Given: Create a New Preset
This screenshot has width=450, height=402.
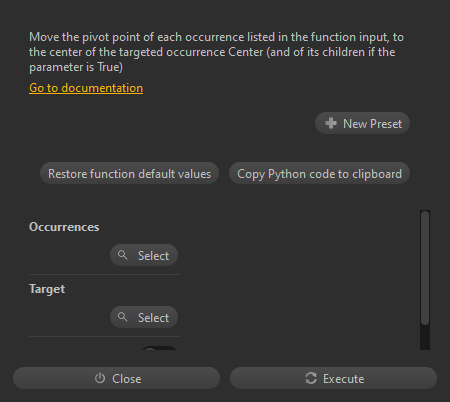Looking at the screenshot, I should pyautogui.click(x=362, y=123).
